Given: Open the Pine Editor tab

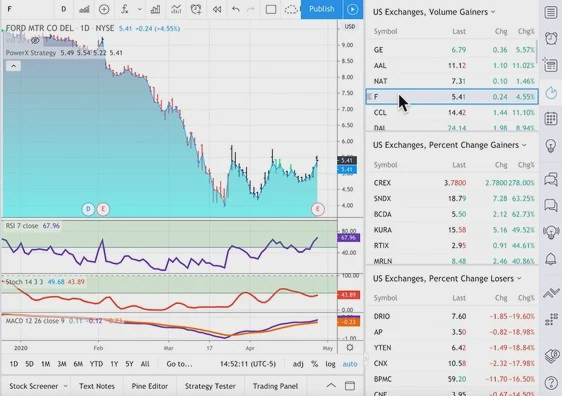Looking at the screenshot, I should (x=149, y=386).
